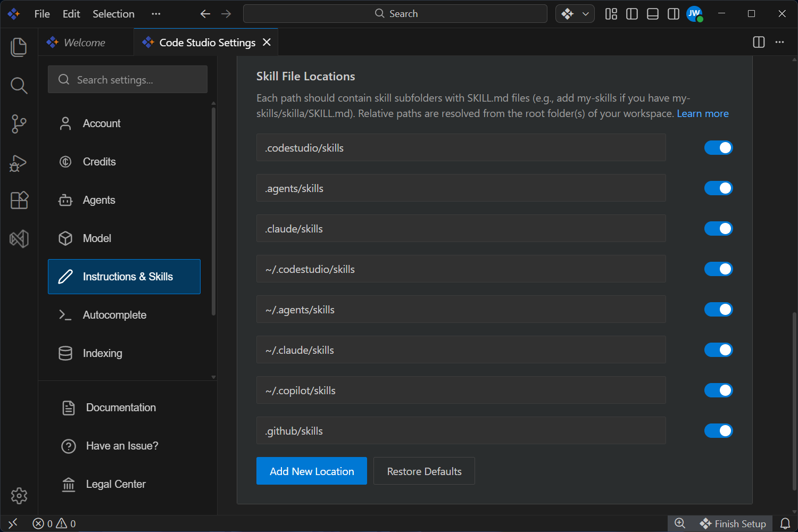
Task: Click the .codestudio/skills path field
Action: click(x=461, y=147)
